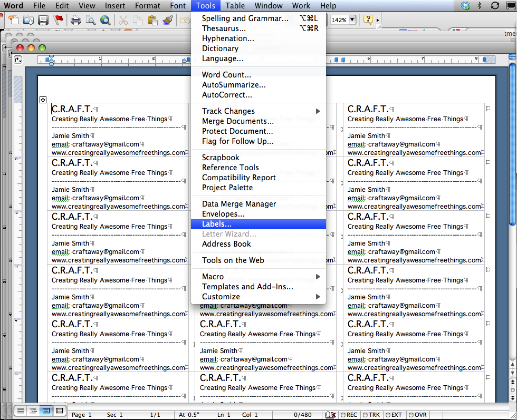Image resolution: width=517 pixels, height=420 pixels.
Task: Expand the Customize submenu
Action: pyautogui.click(x=318, y=297)
